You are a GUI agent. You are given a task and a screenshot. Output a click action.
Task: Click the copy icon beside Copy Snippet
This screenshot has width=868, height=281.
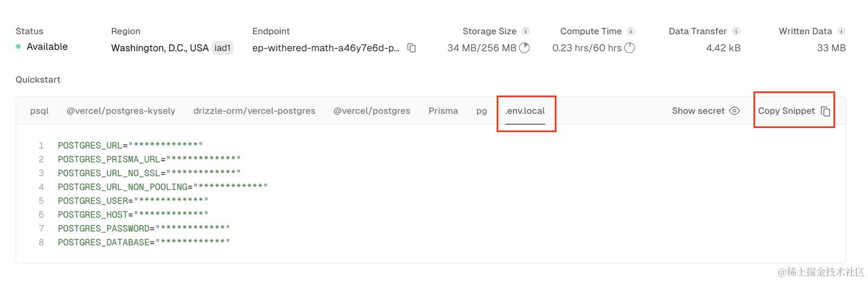[825, 111]
